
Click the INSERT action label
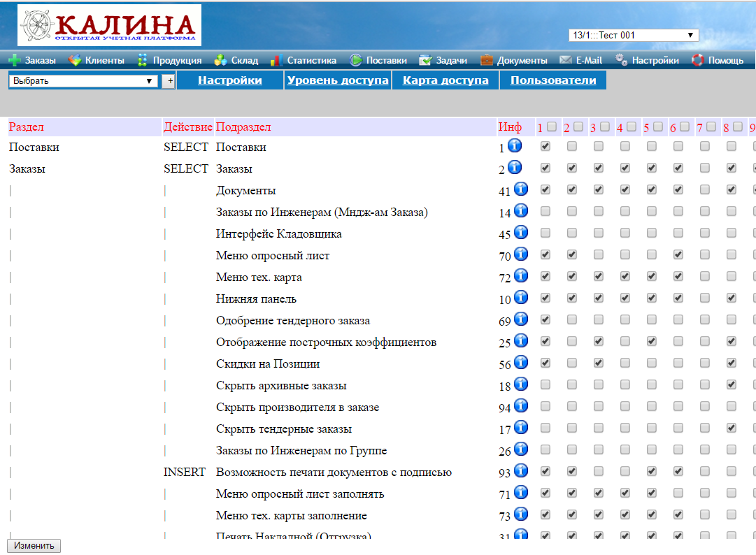coord(184,472)
